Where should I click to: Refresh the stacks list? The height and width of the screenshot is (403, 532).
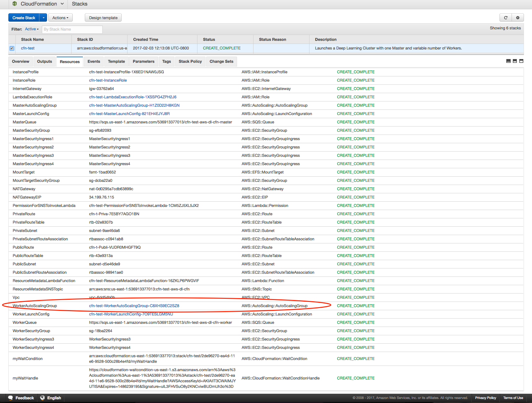(506, 18)
